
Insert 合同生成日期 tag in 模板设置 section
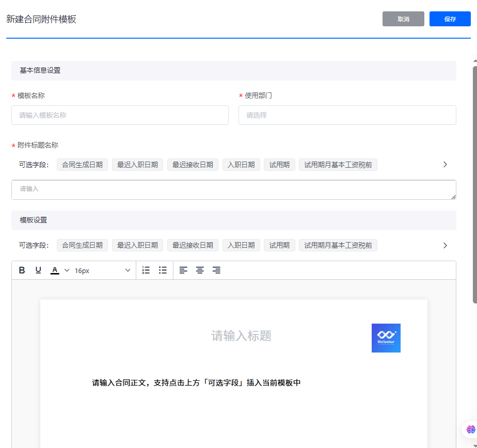pos(82,245)
